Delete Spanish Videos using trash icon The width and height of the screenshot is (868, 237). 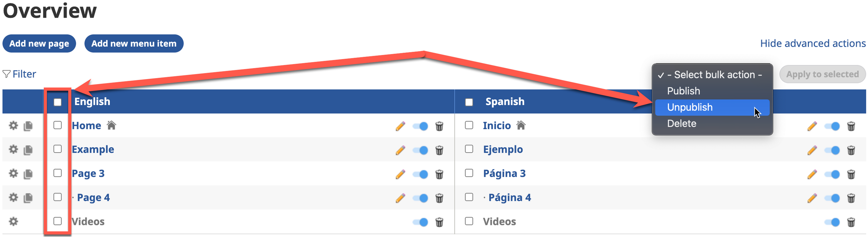coord(851,222)
